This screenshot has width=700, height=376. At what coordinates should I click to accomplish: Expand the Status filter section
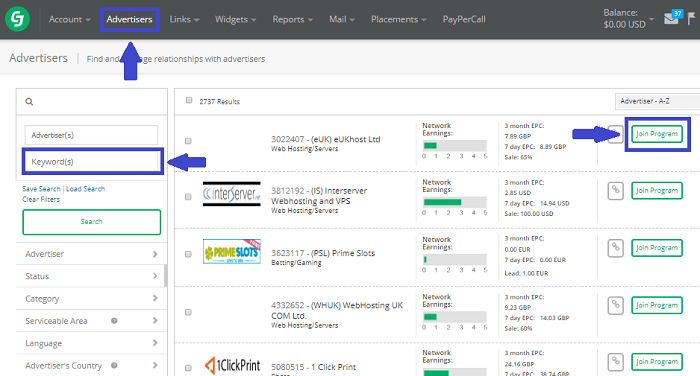pos(92,276)
